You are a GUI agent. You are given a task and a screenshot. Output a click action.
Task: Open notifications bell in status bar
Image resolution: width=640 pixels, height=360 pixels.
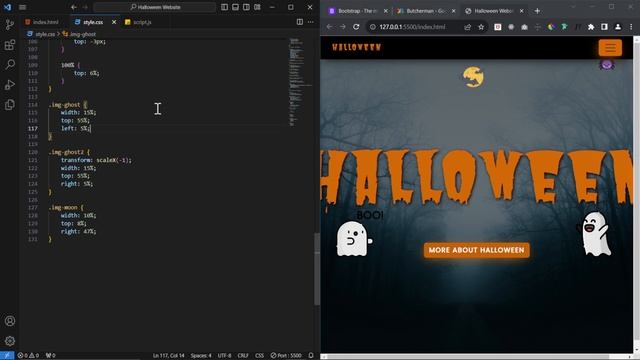click(x=311, y=356)
